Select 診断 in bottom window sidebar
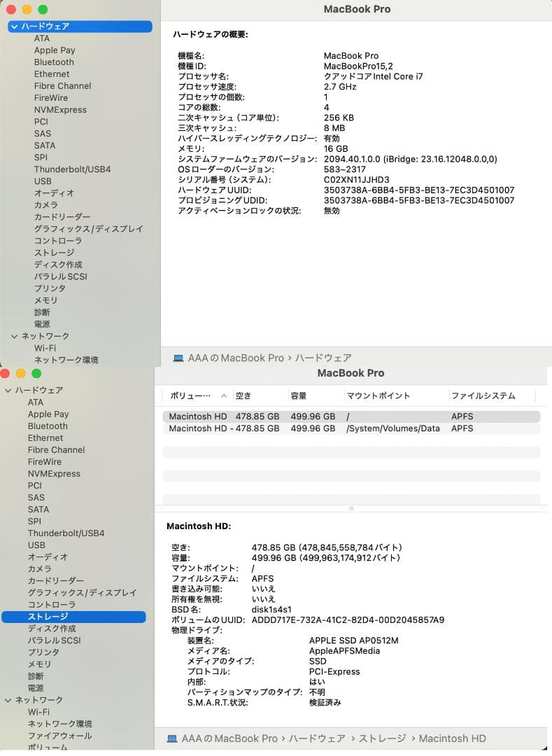 [36, 676]
